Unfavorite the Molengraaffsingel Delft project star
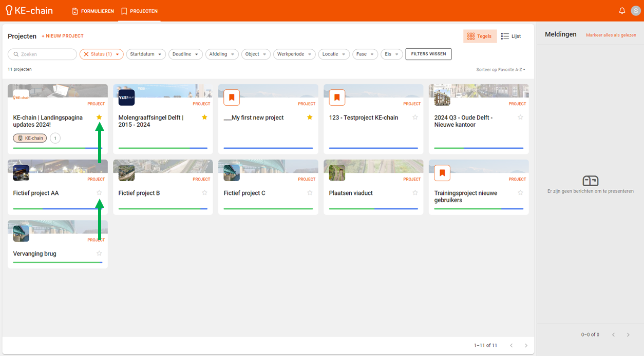Image resolution: width=644 pixels, height=356 pixels. tap(204, 117)
